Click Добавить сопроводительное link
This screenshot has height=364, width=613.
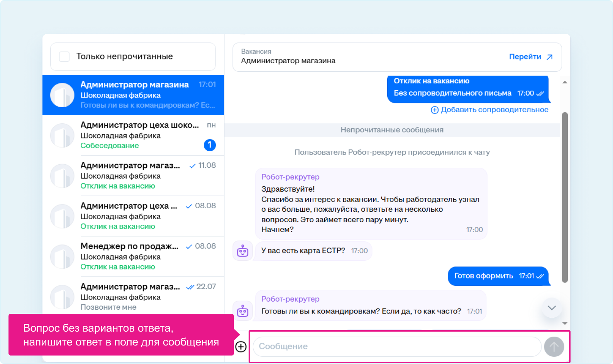(489, 110)
